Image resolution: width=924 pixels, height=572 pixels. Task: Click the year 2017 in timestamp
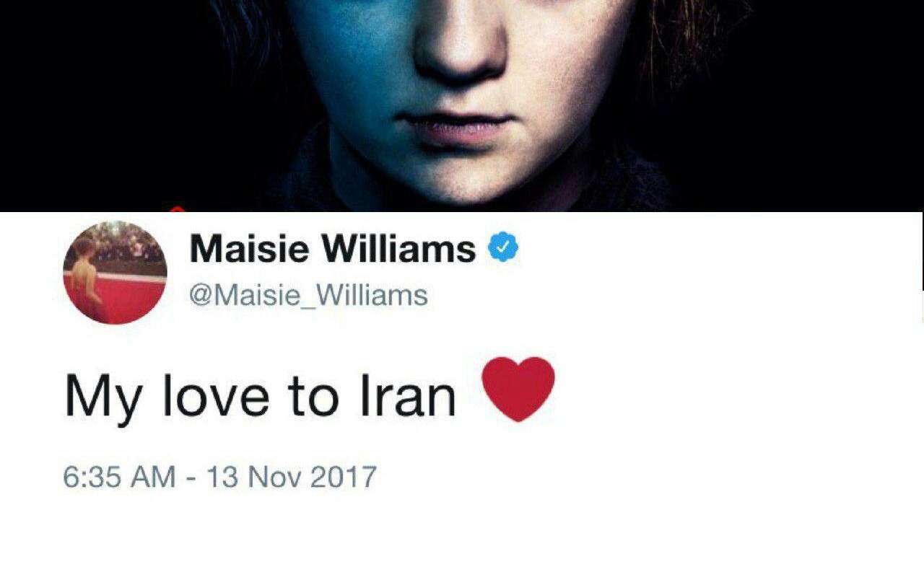(x=343, y=477)
